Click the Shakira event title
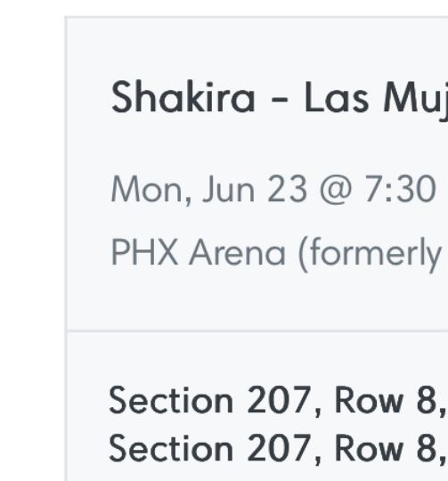 point(280,100)
